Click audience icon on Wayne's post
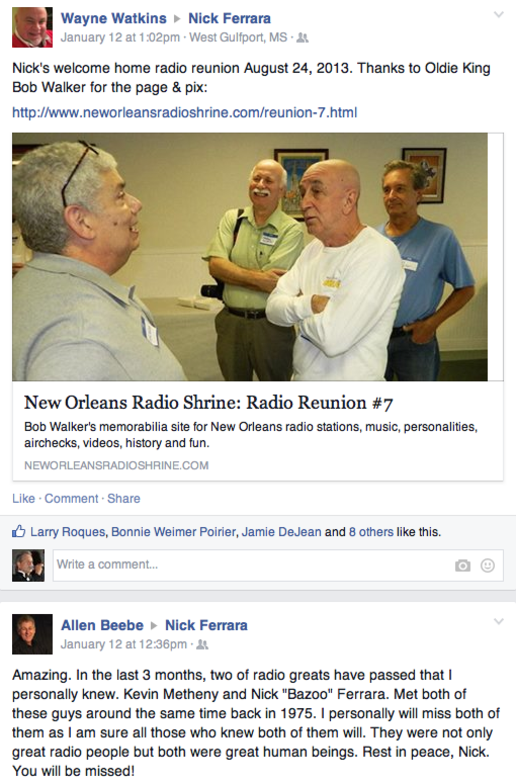 point(302,37)
